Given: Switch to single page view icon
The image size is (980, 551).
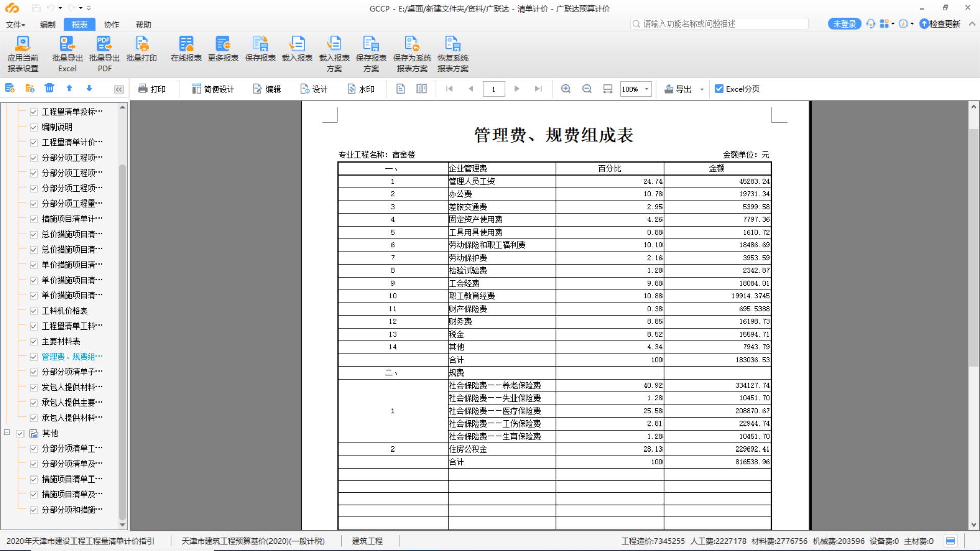Looking at the screenshot, I should (401, 89).
